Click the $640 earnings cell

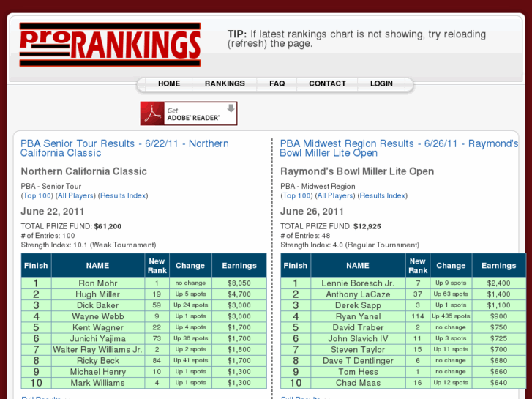click(x=499, y=383)
